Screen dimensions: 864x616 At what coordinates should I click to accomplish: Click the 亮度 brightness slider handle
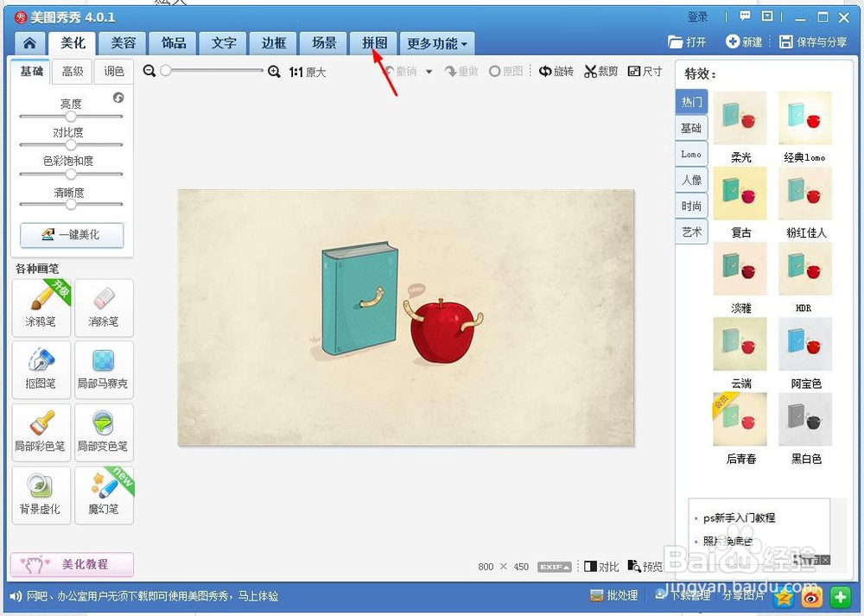tap(71, 117)
